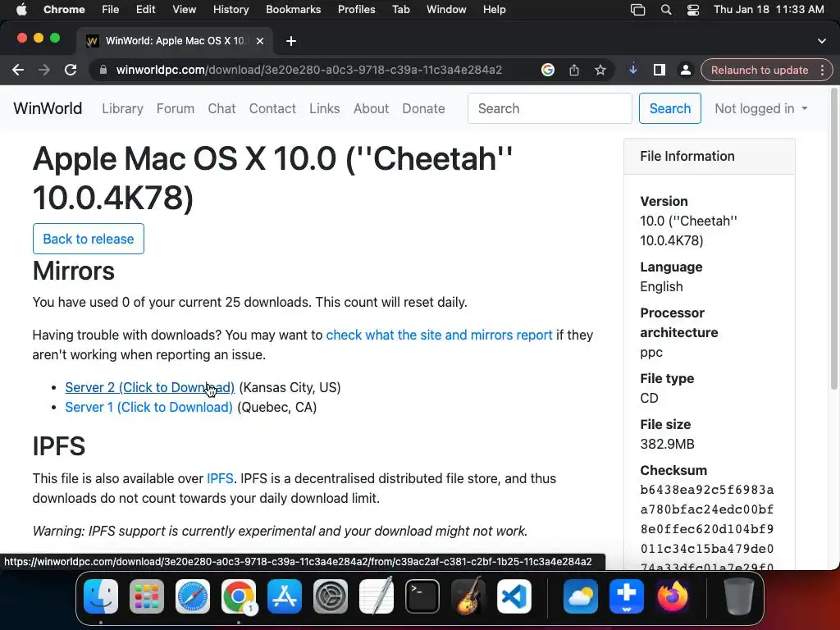Screen dimensions: 840x630
Task: Open Chrome icon in the Dock
Action: coord(239,596)
